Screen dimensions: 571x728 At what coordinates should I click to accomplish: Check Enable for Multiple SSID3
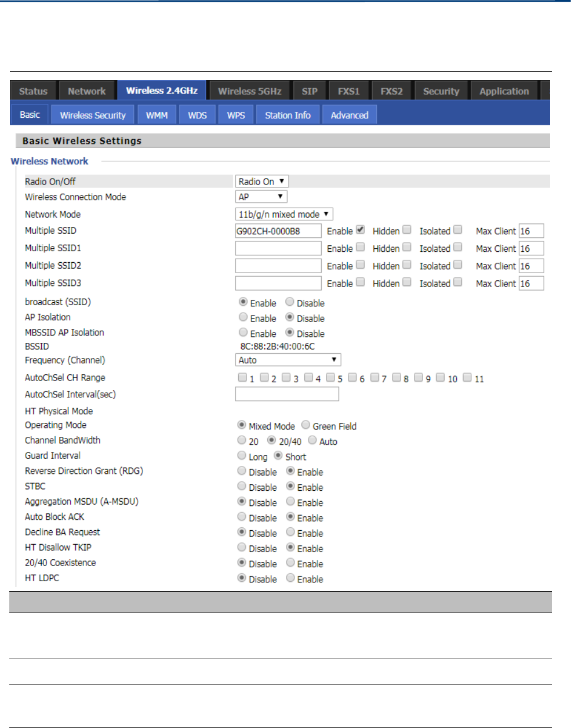click(x=360, y=282)
